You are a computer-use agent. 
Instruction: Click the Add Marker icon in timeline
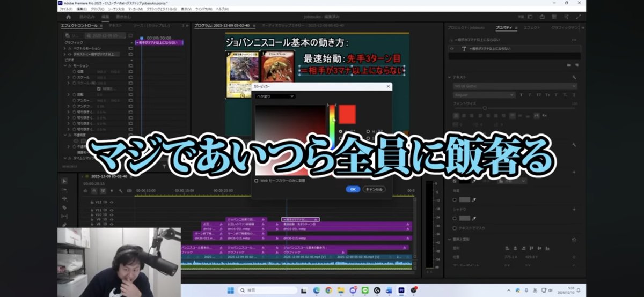point(112,190)
